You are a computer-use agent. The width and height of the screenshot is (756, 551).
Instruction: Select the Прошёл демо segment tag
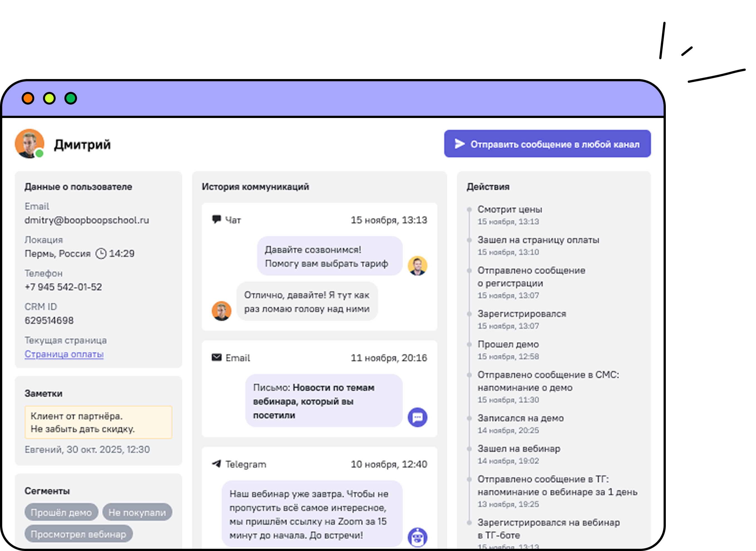tap(61, 512)
